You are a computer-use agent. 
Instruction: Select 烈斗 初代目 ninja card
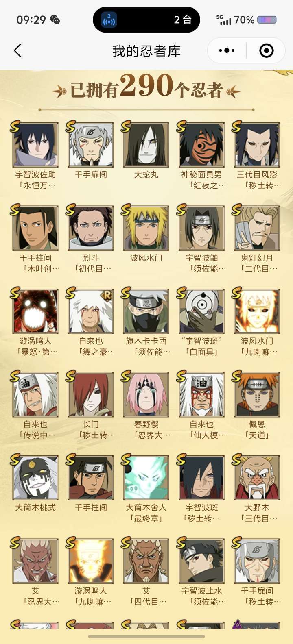point(91,228)
